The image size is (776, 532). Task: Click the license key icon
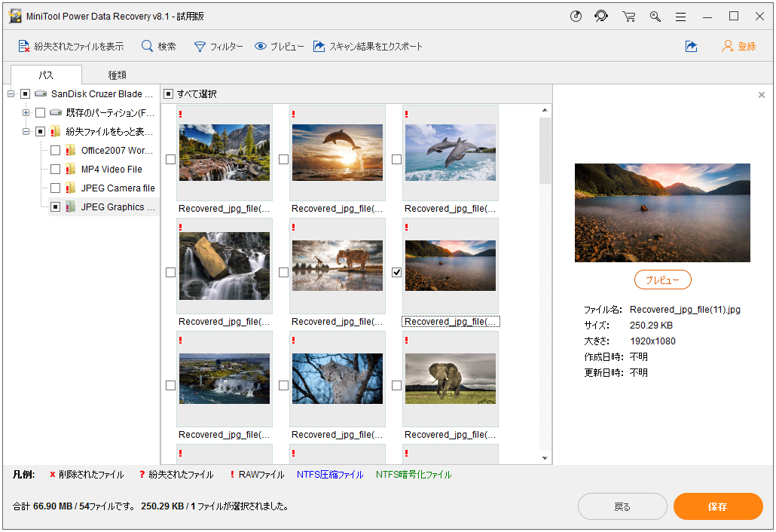tap(655, 17)
